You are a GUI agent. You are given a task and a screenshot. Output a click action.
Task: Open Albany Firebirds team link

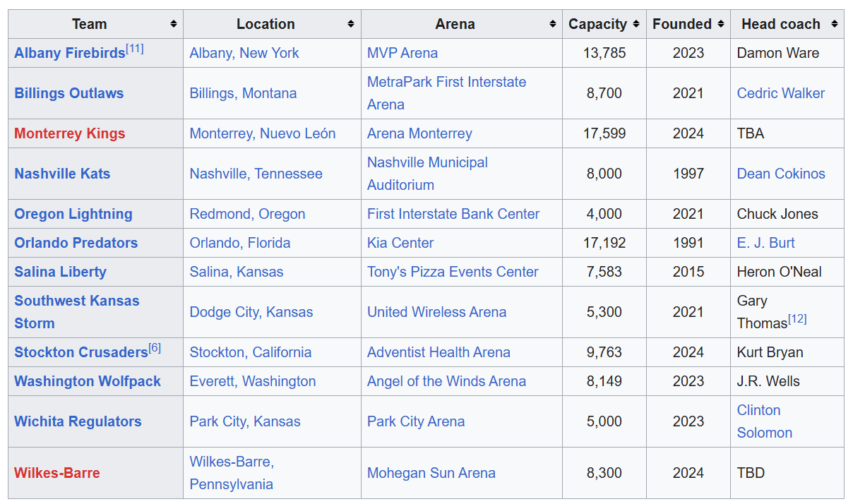coord(69,54)
